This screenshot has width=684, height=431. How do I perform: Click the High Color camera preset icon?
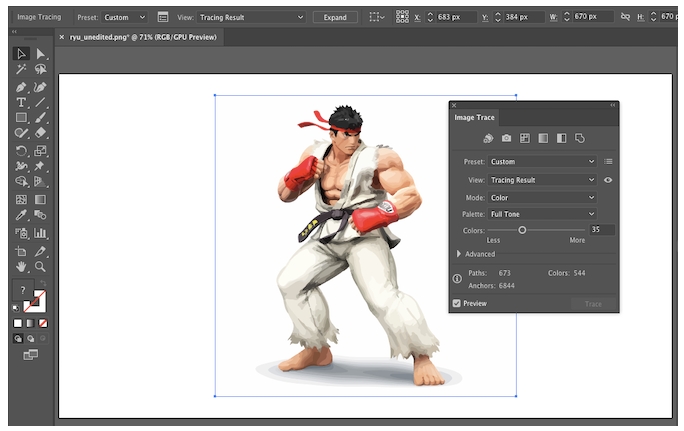pos(506,138)
